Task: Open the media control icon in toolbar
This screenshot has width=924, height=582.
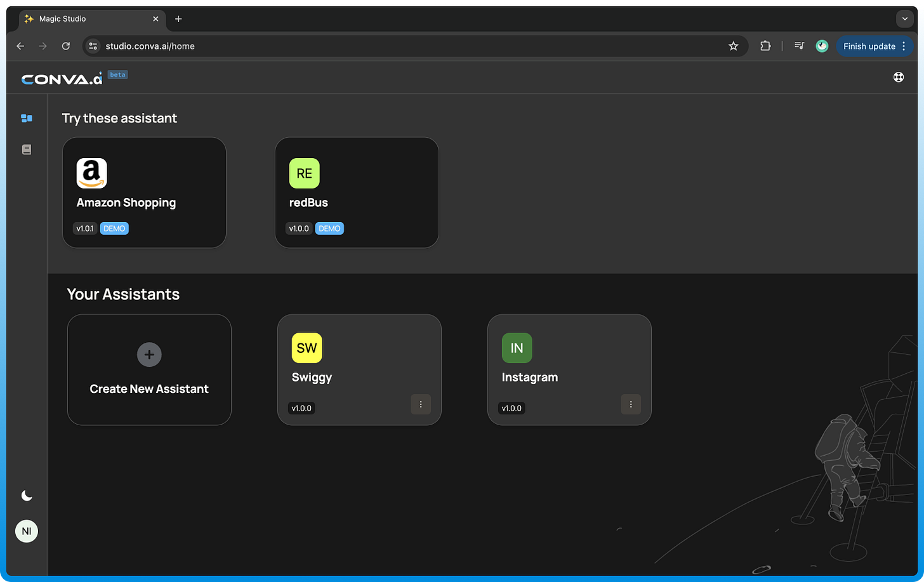Action: 800,46
